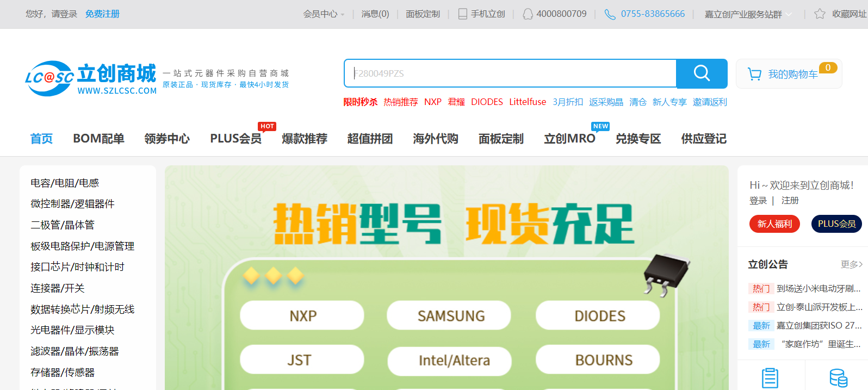Open 超值拼团 menu item
The image size is (868, 390).
(x=370, y=139)
